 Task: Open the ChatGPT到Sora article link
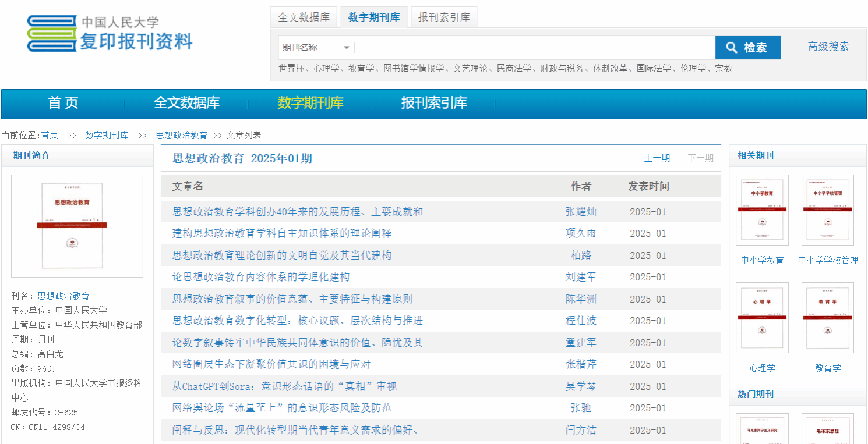tap(284, 386)
